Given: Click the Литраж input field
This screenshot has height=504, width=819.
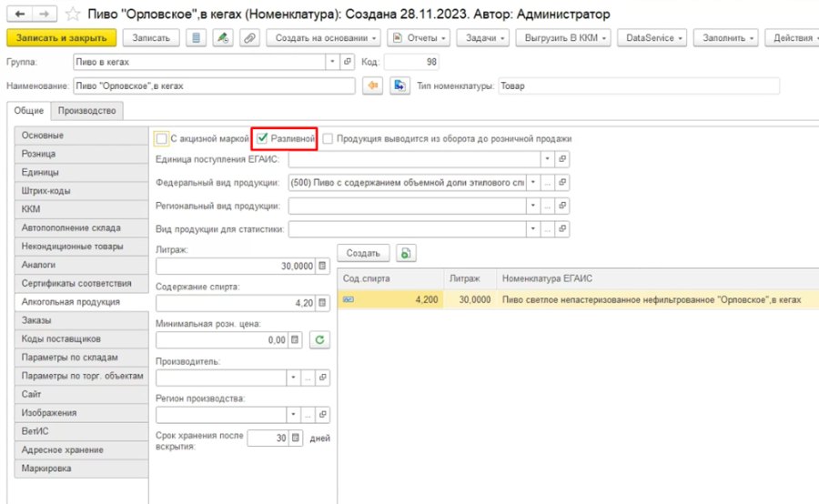Looking at the screenshot, I should 236,266.
